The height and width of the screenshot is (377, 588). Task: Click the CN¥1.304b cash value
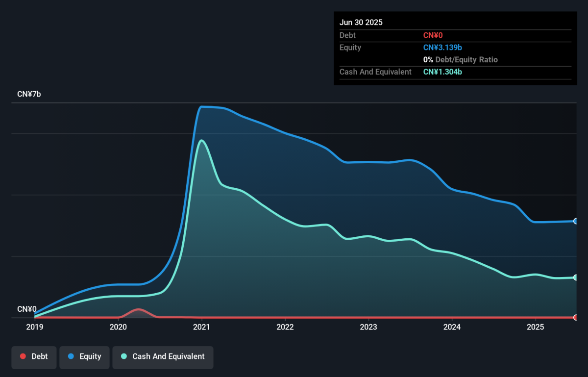click(x=443, y=72)
